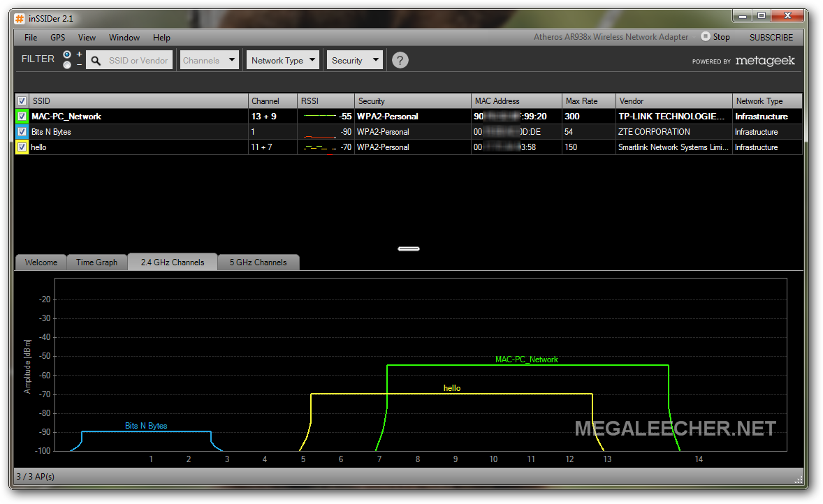
Task: Open the File menu
Action: (x=31, y=38)
